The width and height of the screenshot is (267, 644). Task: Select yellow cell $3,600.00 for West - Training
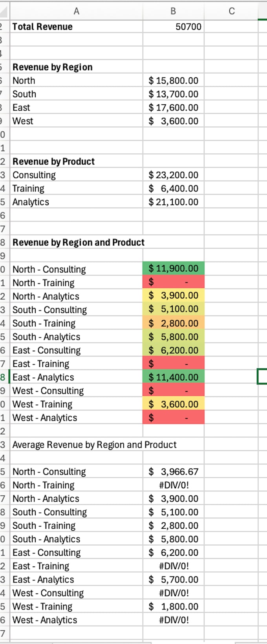(x=173, y=404)
